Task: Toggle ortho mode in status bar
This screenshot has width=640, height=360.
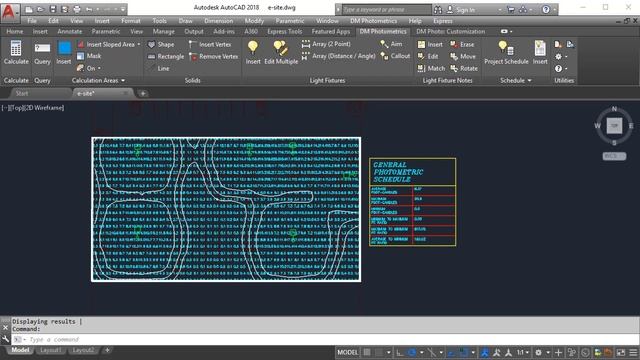Action: (399, 352)
